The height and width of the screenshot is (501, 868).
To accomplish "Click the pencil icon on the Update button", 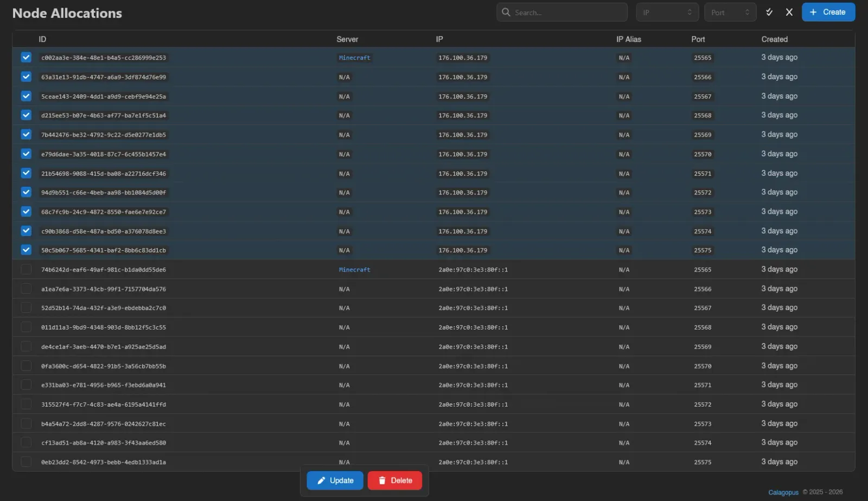I will click(x=321, y=480).
